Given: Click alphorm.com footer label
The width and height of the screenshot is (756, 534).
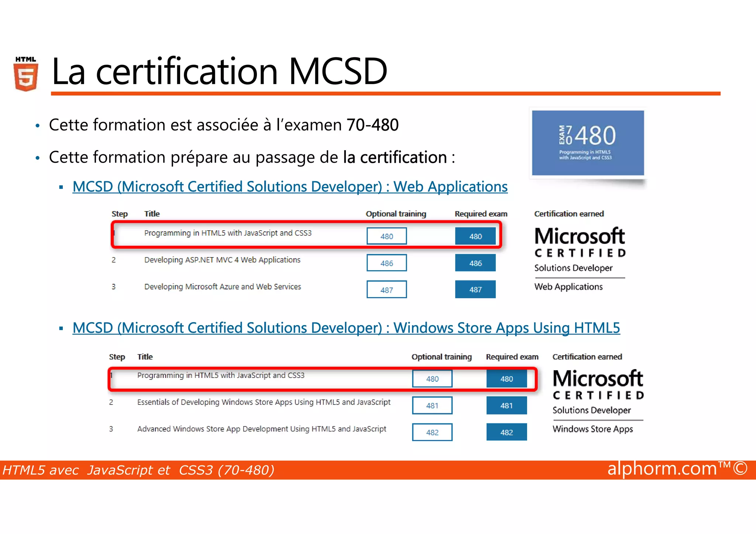Looking at the screenshot, I should coord(677,469).
